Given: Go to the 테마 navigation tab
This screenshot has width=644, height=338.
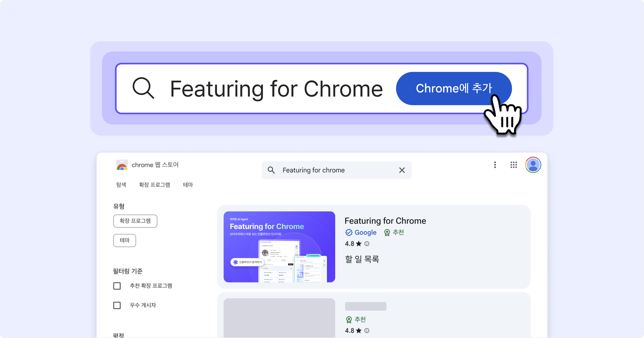Looking at the screenshot, I should [188, 185].
